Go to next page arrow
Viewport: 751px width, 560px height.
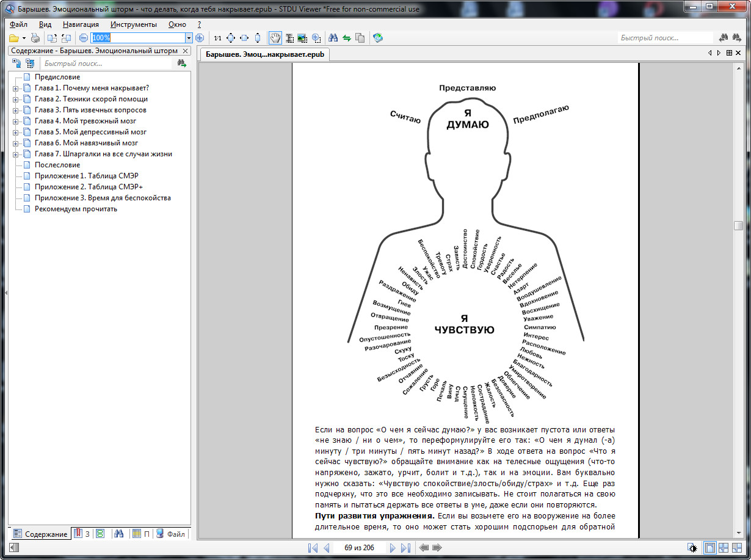pos(393,548)
